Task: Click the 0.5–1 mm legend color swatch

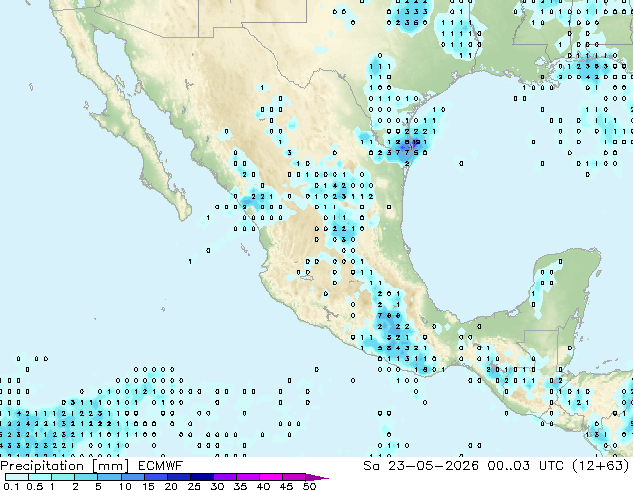Action: [40, 477]
